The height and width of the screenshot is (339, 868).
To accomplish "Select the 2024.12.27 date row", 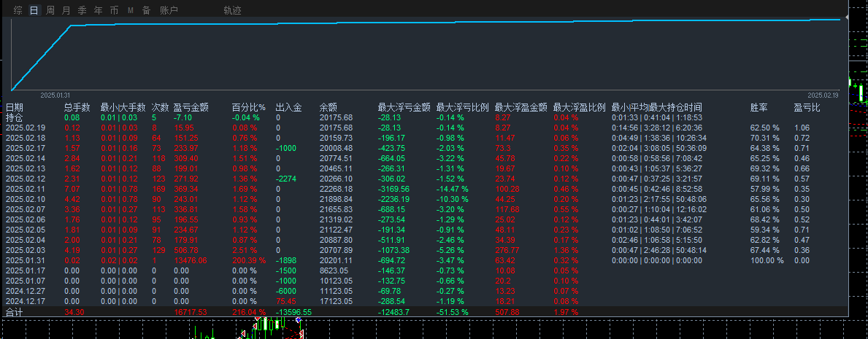I will tap(26, 291).
